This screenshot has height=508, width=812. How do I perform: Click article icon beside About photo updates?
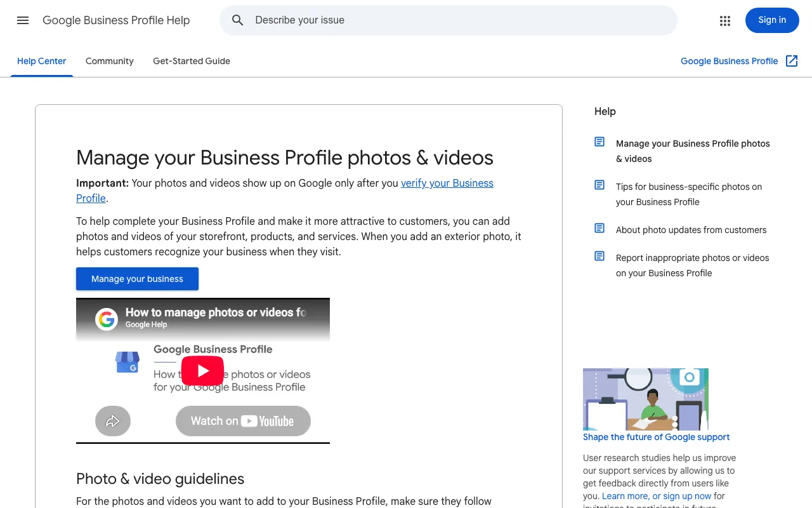click(x=599, y=228)
